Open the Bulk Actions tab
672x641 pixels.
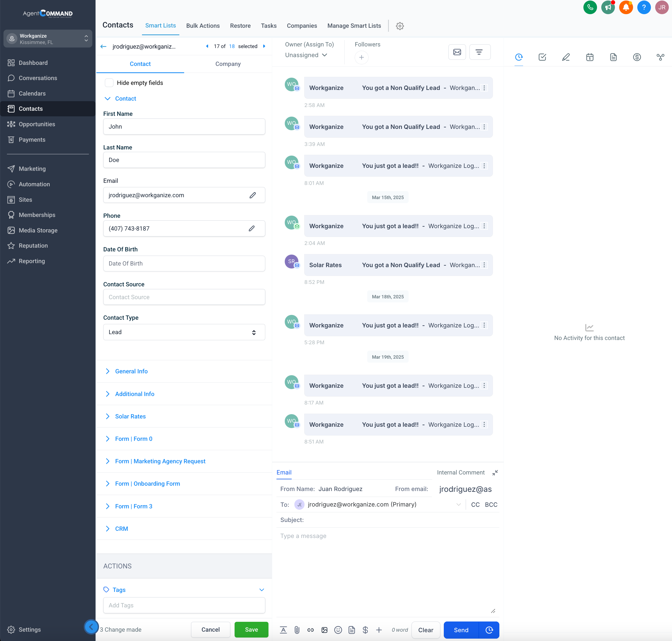pos(203,26)
